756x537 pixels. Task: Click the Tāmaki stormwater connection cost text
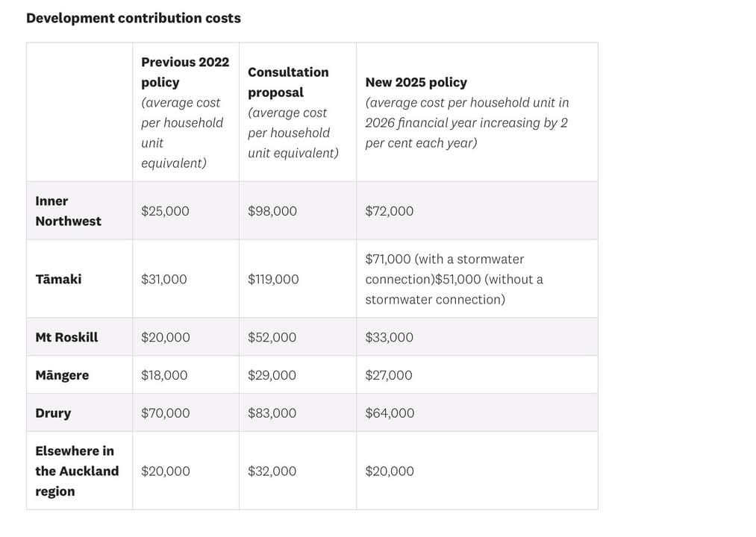click(x=454, y=279)
